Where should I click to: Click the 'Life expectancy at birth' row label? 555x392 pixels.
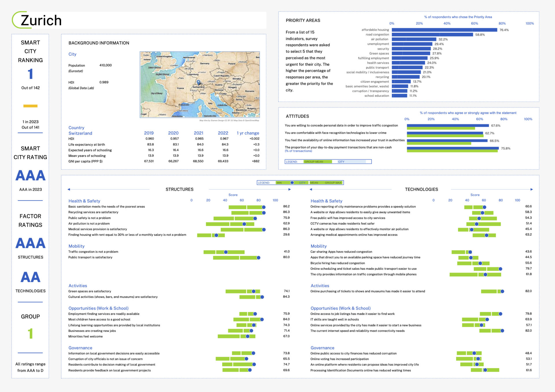pos(87,144)
